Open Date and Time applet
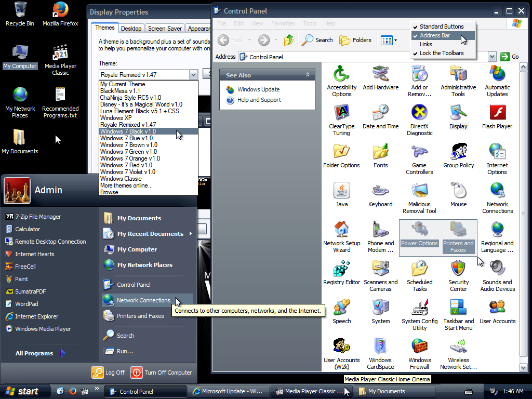 [380, 117]
